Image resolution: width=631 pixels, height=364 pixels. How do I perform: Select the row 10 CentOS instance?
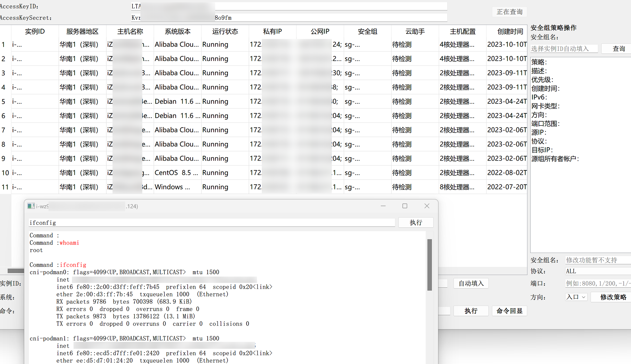pyautogui.click(x=176, y=173)
